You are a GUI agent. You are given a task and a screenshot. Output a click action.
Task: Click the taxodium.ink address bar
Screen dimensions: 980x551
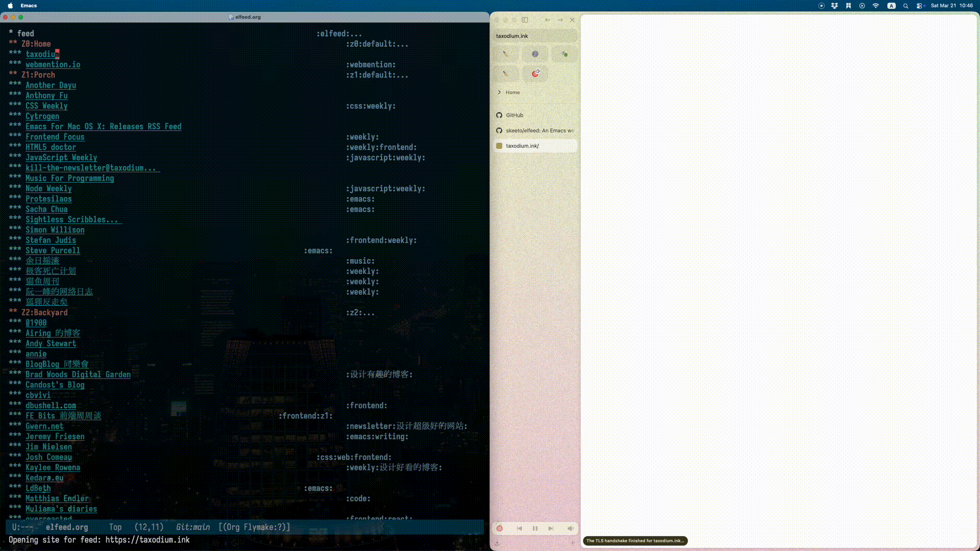point(534,36)
